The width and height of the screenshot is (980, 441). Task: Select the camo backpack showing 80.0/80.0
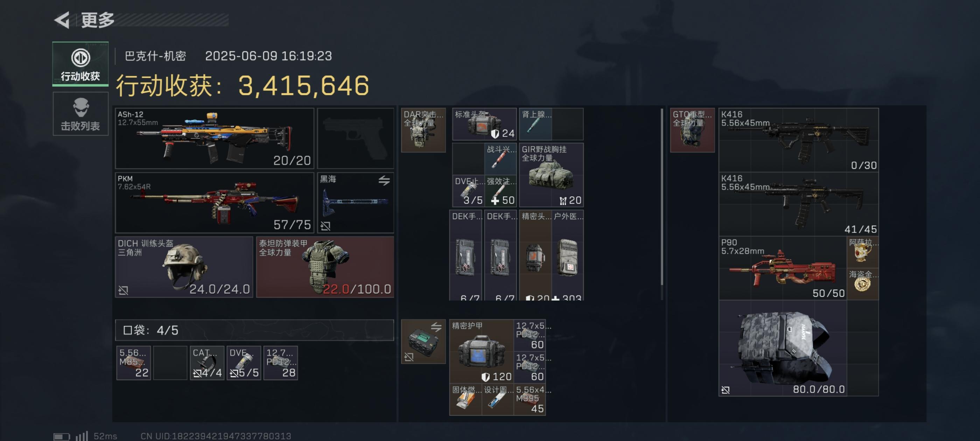(783, 348)
